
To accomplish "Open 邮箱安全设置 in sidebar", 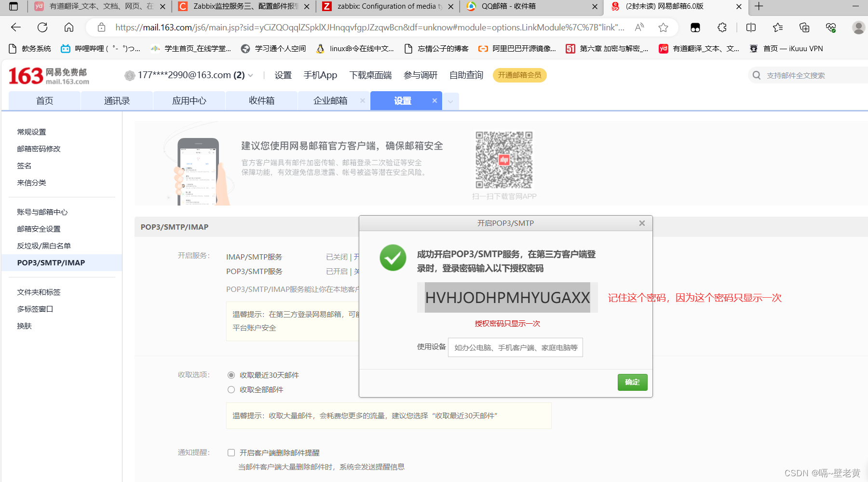I will coord(39,229).
